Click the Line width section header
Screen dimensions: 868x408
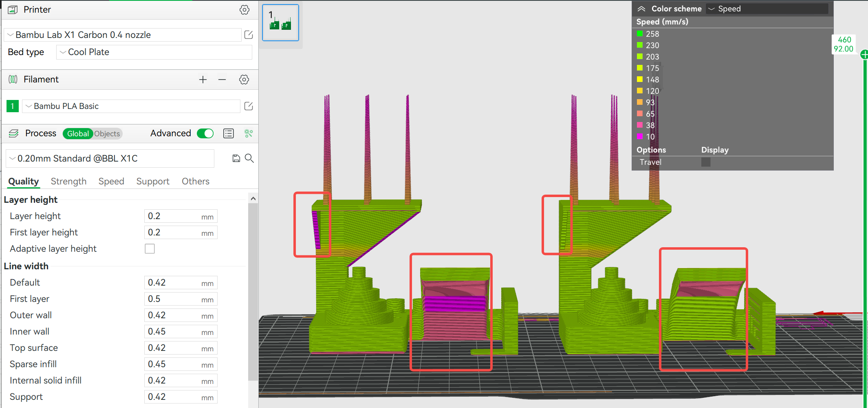pyautogui.click(x=26, y=266)
